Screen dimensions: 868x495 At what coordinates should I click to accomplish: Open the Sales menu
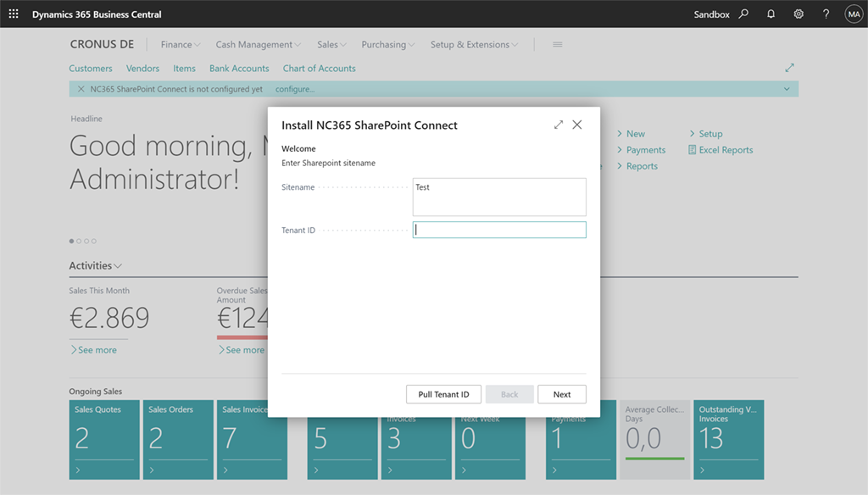(x=331, y=44)
